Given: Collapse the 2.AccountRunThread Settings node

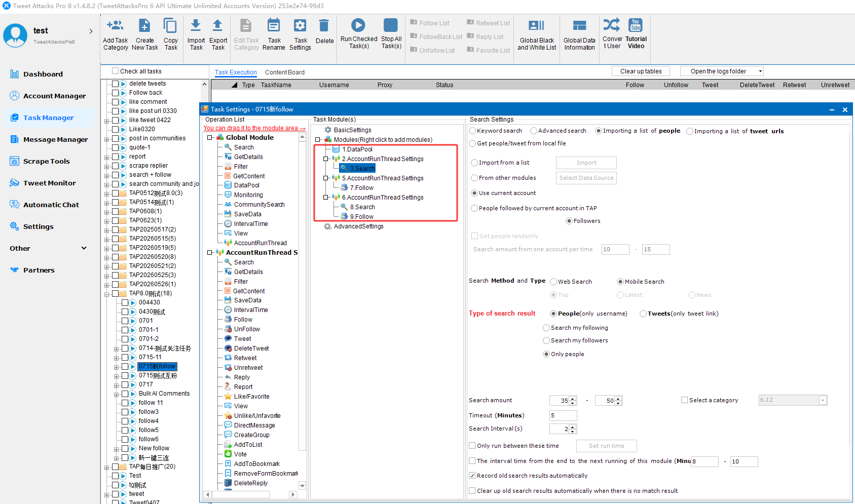Looking at the screenshot, I should point(326,159).
